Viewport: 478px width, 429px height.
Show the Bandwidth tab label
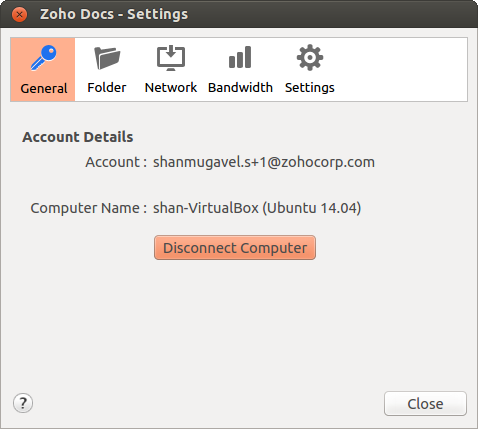coord(240,88)
